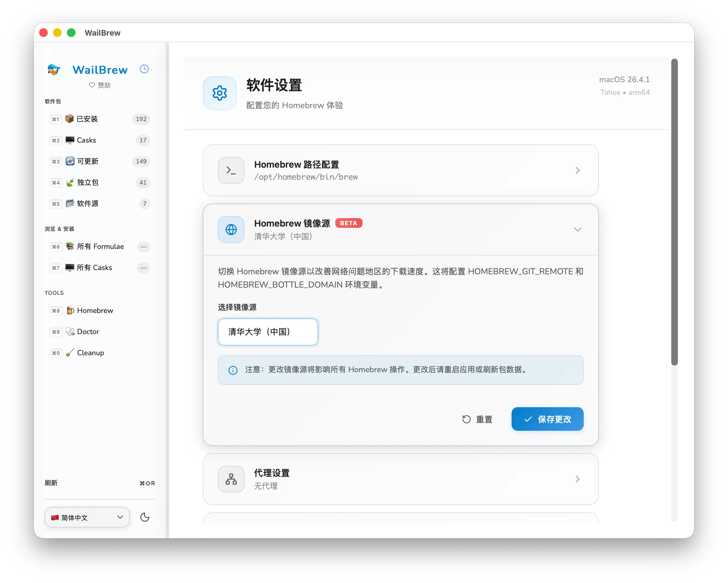Click the info icon in the 注意 notice

(233, 370)
